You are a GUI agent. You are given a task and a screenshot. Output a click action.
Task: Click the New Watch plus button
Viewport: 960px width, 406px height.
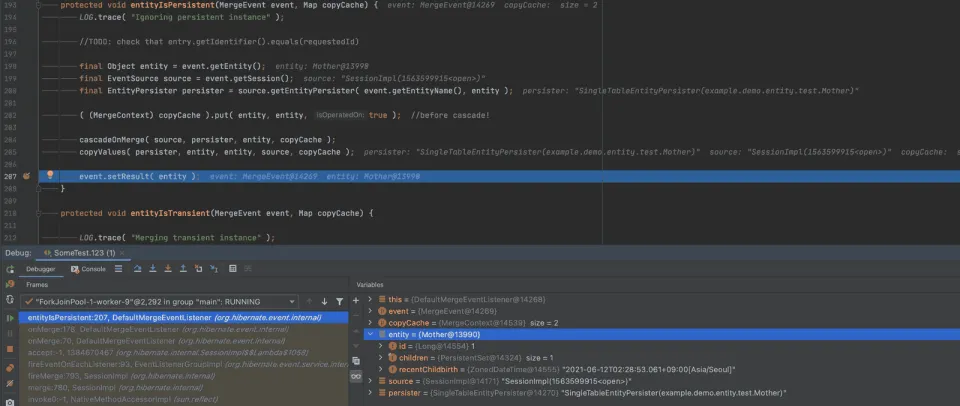356,301
